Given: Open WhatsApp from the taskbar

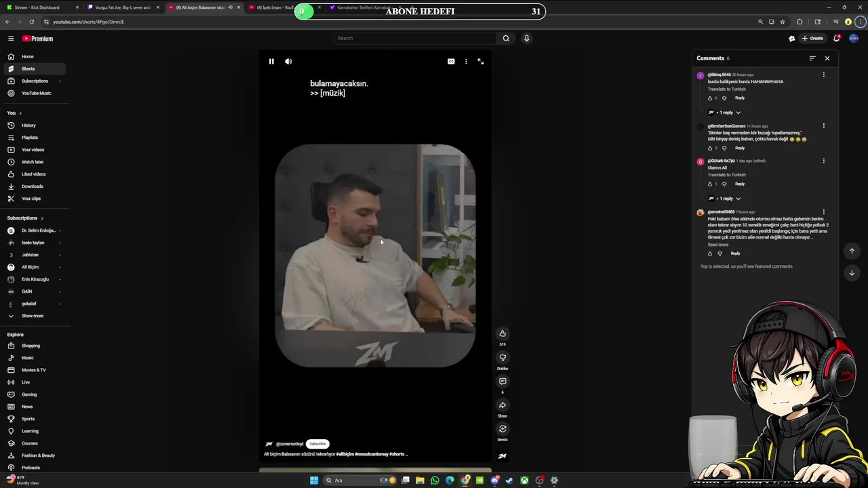Looking at the screenshot, I should tap(435, 481).
